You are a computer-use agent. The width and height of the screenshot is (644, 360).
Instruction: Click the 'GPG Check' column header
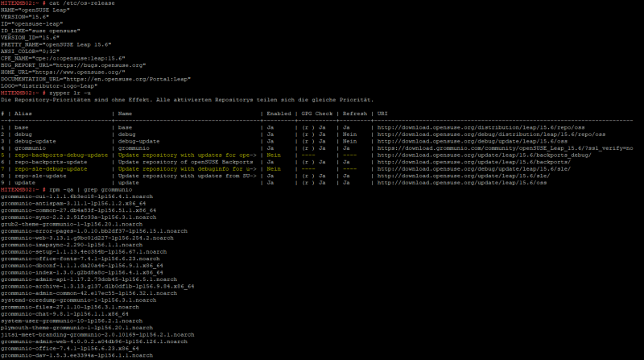tap(314, 114)
